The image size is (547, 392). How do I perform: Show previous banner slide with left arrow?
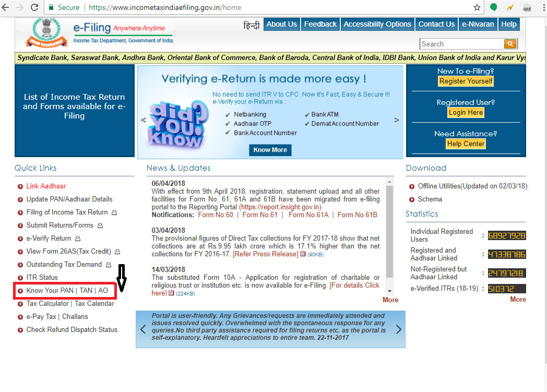[144, 120]
